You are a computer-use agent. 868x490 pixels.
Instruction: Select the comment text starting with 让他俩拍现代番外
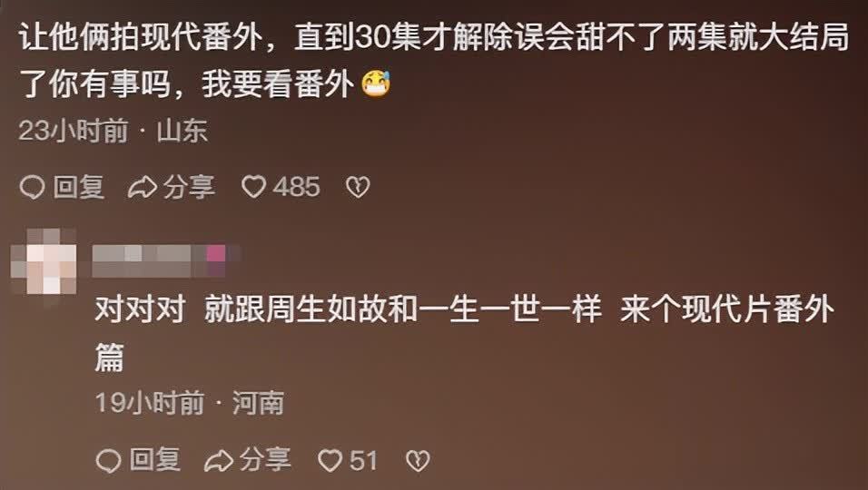(434, 61)
